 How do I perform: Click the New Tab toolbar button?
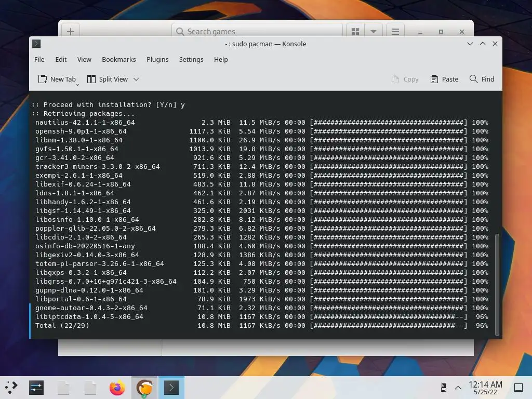click(x=57, y=79)
